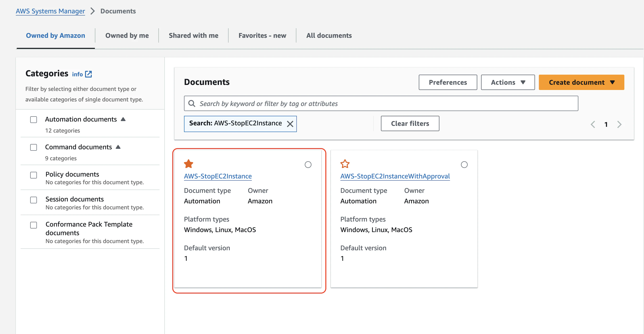Click the '9 categories' text
644x334 pixels.
[61, 158]
